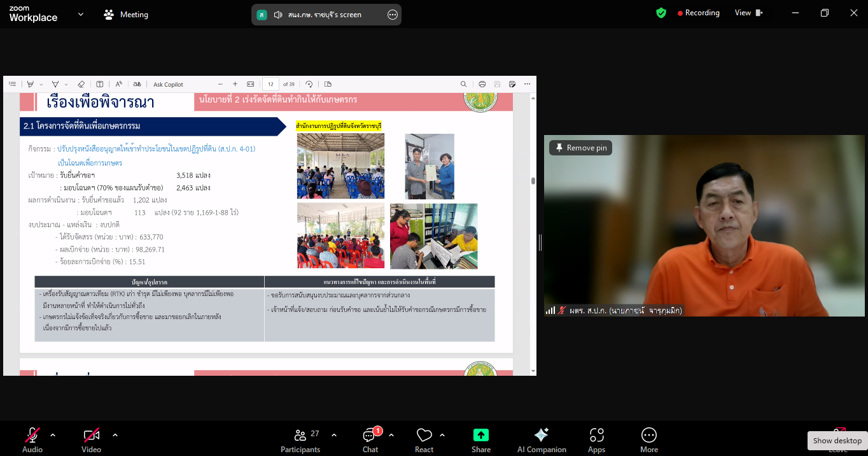Click the PDF page number field
Screen dimensions: 868x456
(270, 84)
